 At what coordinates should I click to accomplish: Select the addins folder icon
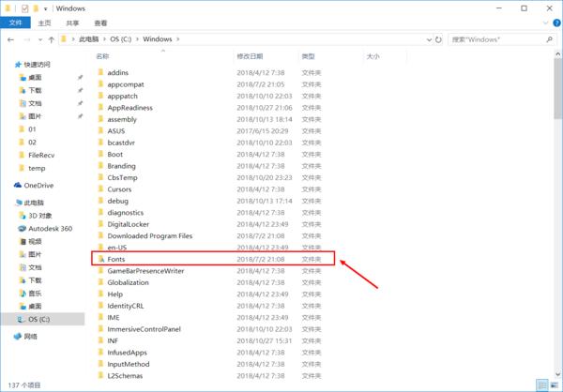pos(101,72)
